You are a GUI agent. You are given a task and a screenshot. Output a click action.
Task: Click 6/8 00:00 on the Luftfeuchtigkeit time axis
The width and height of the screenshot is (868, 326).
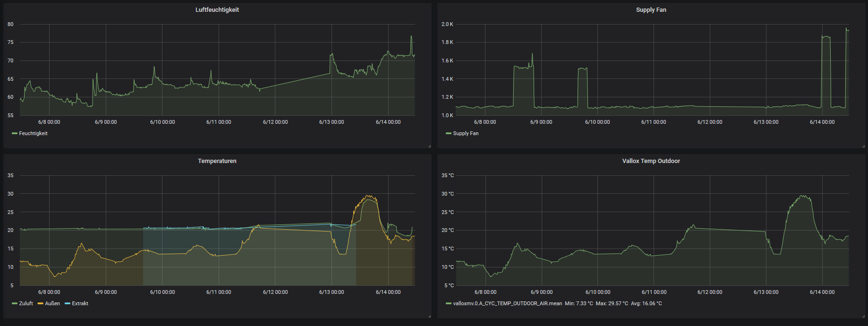tap(49, 122)
